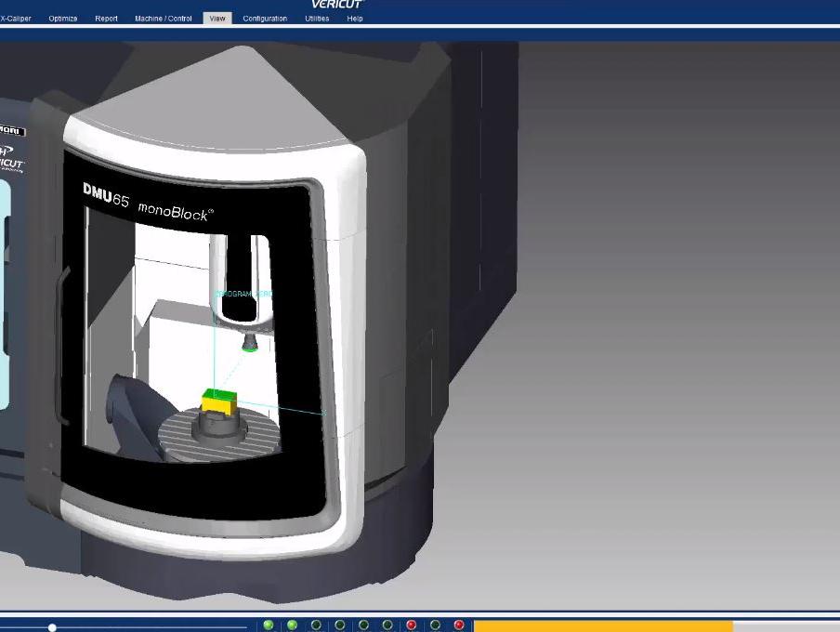This screenshot has width=840, height=632.
Task: Click the orange simulation progress bar
Action: 603,626
